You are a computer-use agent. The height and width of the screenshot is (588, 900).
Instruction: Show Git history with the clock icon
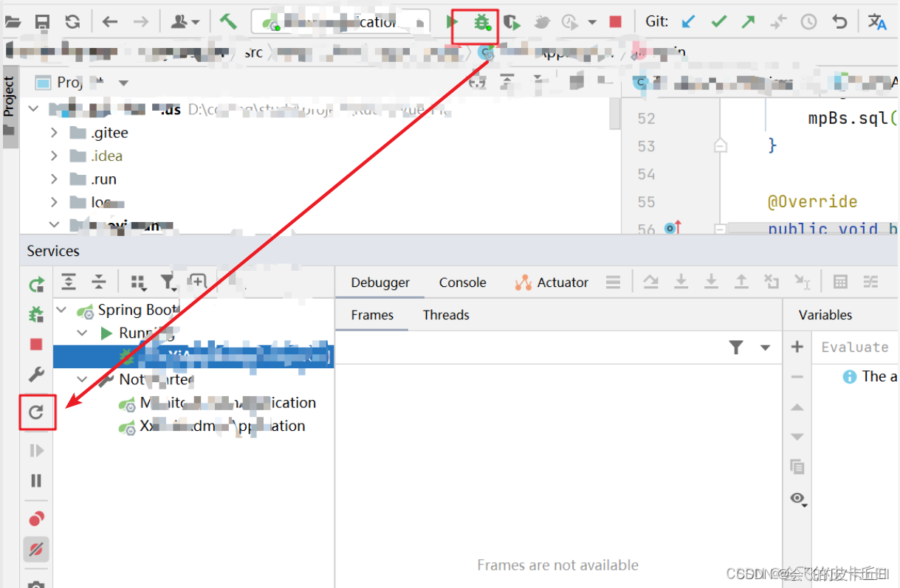(809, 22)
